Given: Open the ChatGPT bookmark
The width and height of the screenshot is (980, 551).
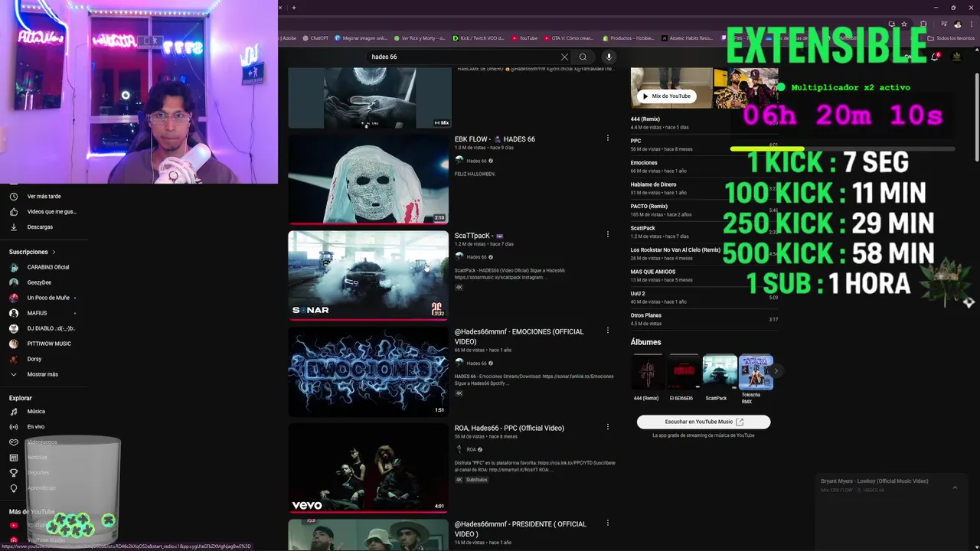Looking at the screenshot, I should tap(315, 38).
